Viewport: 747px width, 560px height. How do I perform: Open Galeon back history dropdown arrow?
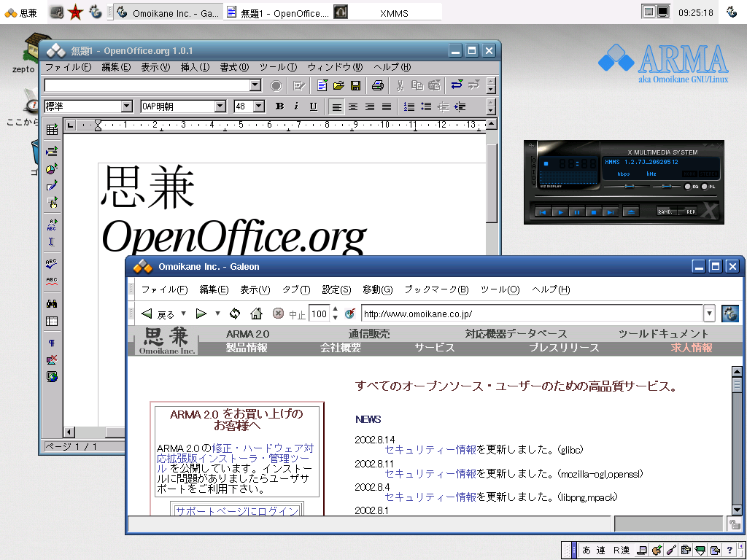pyautogui.click(x=183, y=314)
